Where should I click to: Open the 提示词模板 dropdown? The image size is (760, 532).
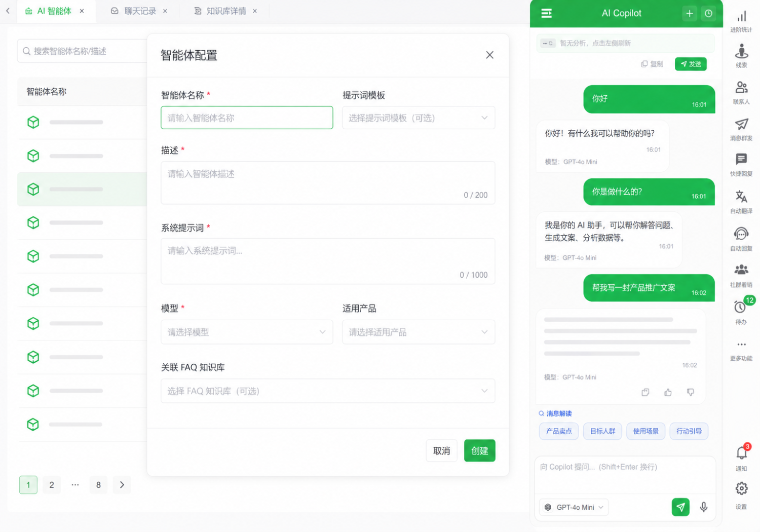tap(419, 118)
